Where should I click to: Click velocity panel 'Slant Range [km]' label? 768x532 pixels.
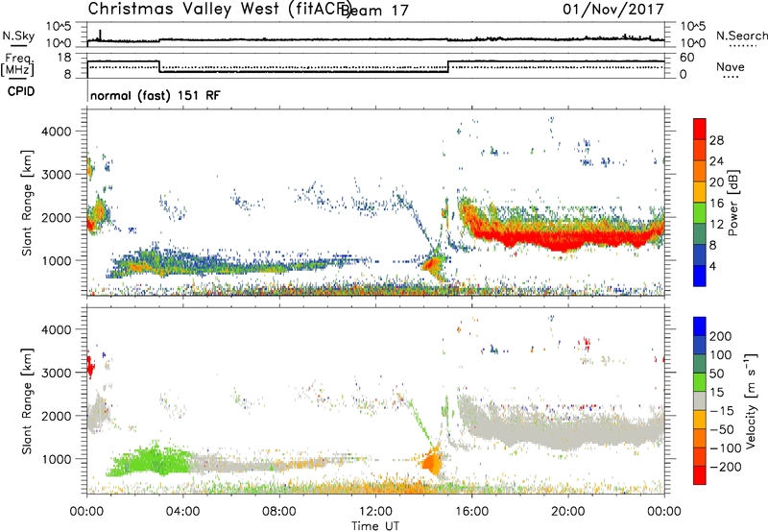pyautogui.click(x=27, y=401)
